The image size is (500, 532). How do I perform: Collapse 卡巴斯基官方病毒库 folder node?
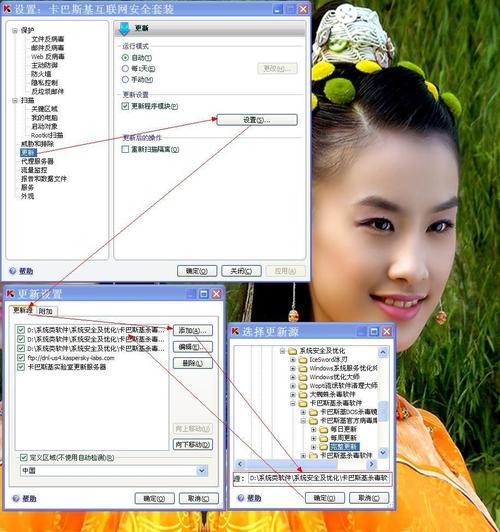303,421
